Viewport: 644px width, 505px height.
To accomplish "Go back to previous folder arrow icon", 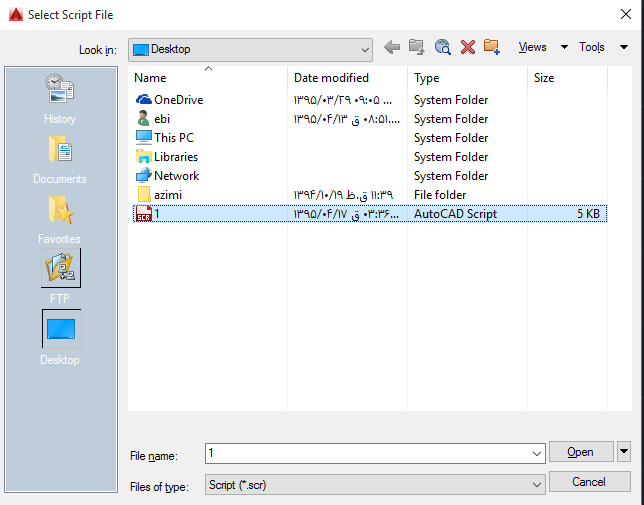I will [x=392, y=48].
